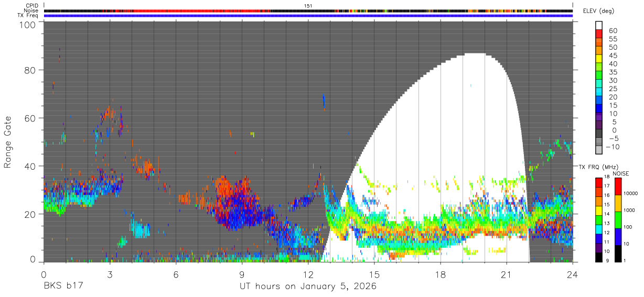Screen dimensions: 644x297
Task: Click x-axis tick label 6
Action: pos(176,274)
